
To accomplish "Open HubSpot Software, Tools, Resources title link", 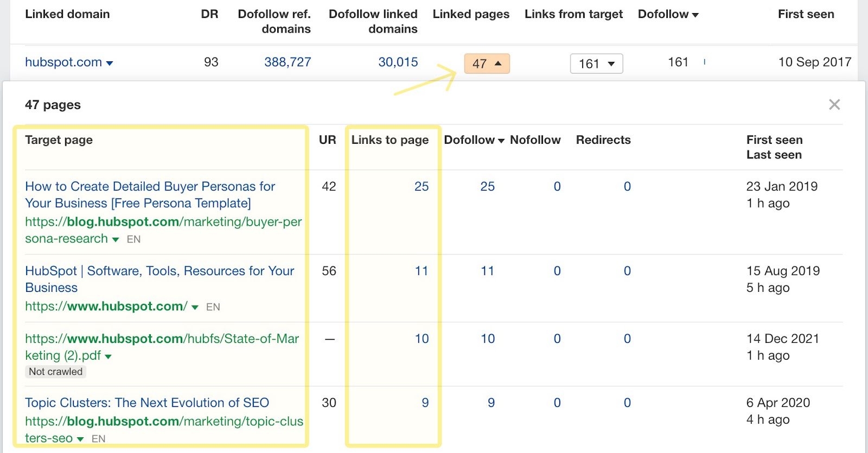I will click(159, 279).
